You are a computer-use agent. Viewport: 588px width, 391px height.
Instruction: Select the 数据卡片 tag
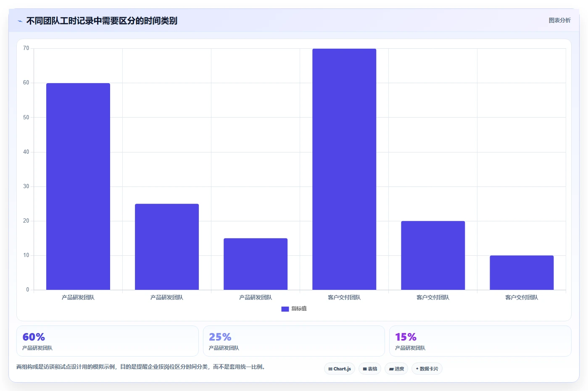point(427,369)
